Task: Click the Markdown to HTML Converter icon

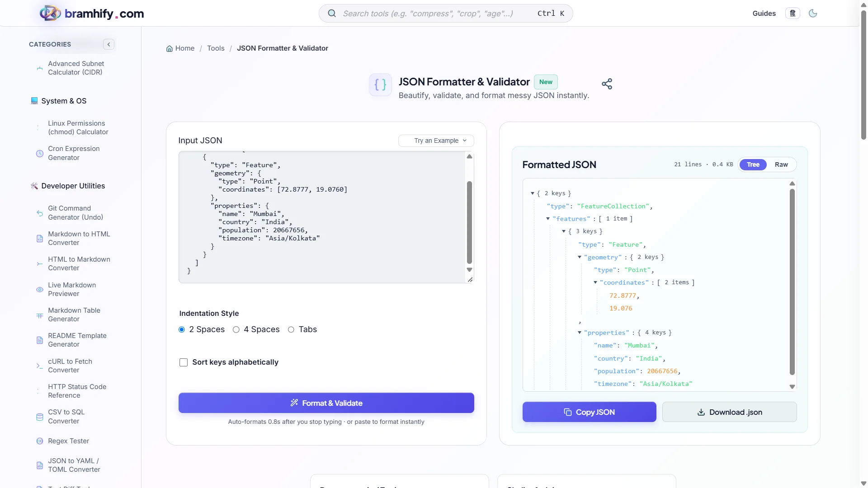Action: [40, 239]
